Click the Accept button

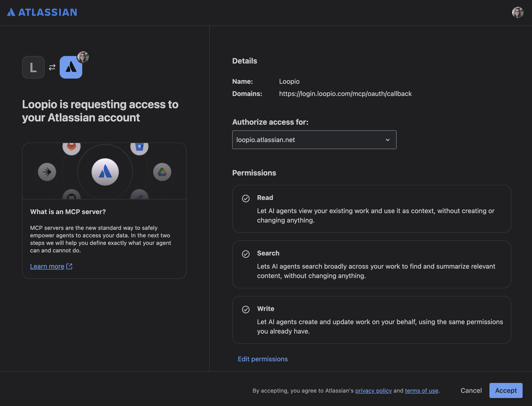click(506, 390)
